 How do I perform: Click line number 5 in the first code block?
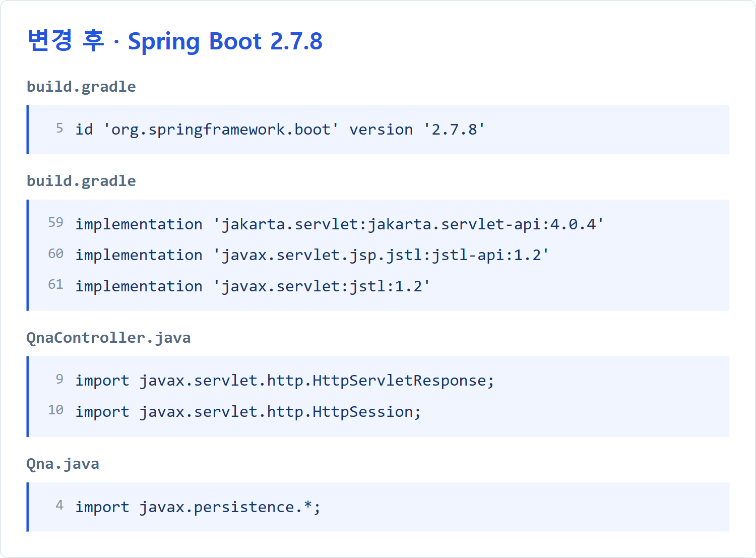pos(59,129)
